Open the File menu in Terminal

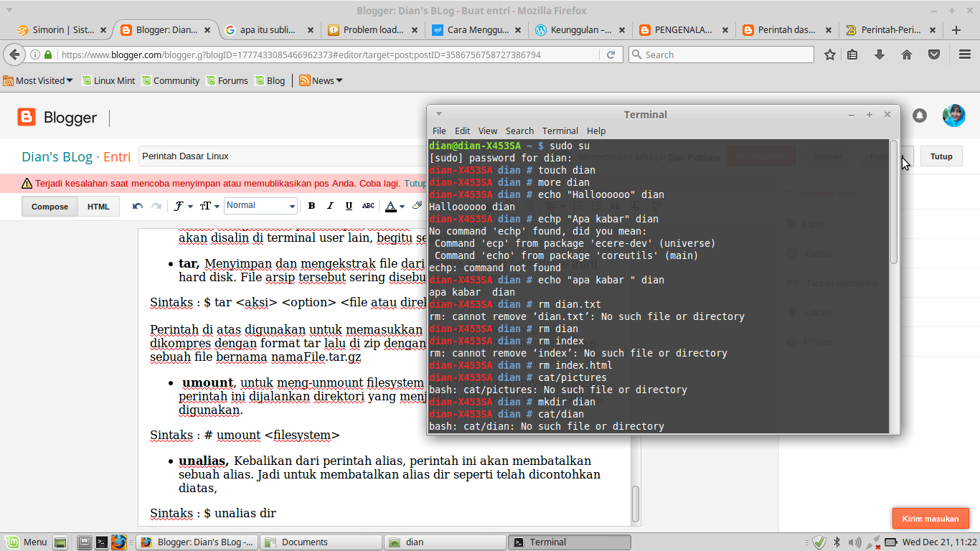(439, 131)
